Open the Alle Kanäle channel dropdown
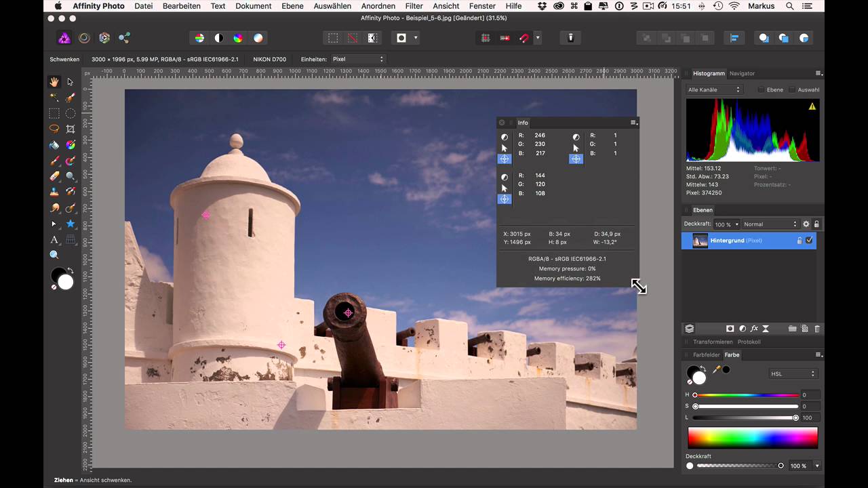Screen dimensions: 868x488 point(714,89)
